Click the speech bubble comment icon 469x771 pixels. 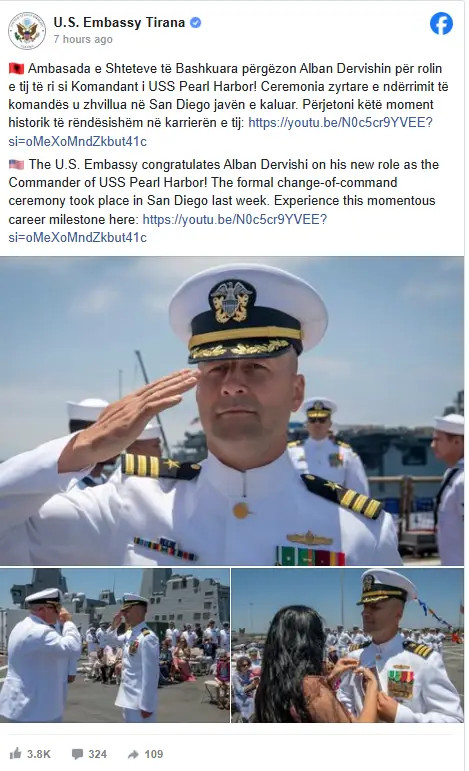[x=78, y=754]
